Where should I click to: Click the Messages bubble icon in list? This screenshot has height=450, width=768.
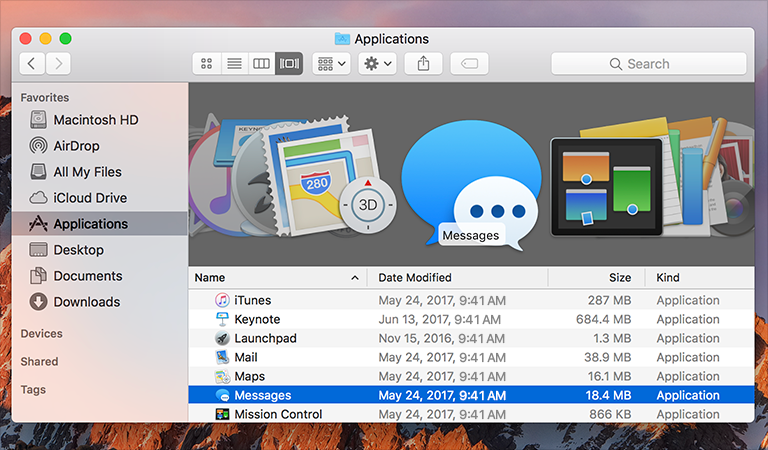point(222,395)
